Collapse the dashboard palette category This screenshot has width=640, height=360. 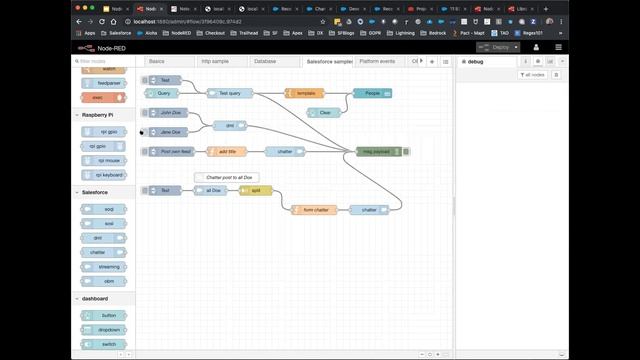click(104, 299)
